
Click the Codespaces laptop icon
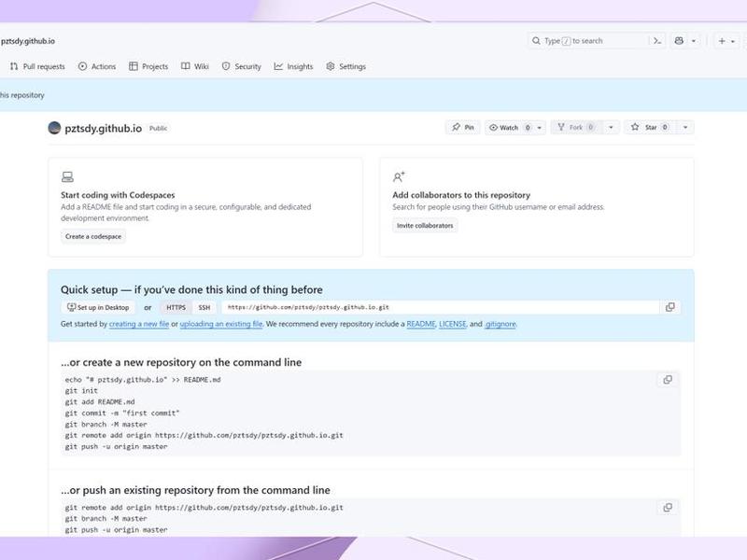(x=67, y=177)
